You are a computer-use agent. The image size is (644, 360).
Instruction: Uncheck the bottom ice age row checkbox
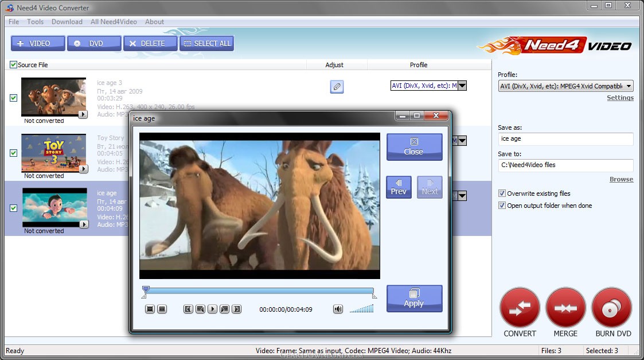14,208
